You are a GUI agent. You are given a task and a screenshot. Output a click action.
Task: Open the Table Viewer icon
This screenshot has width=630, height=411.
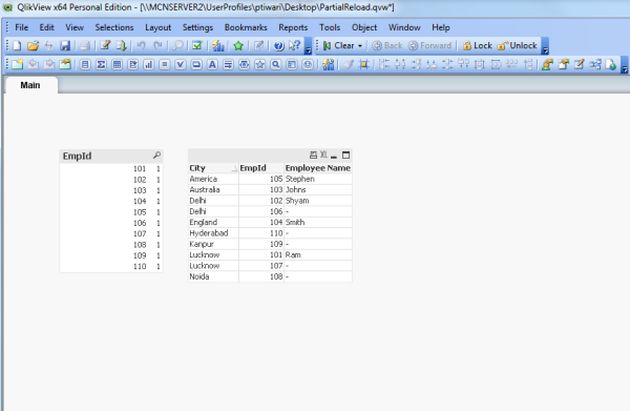pyautogui.click(x=595, y=64)
